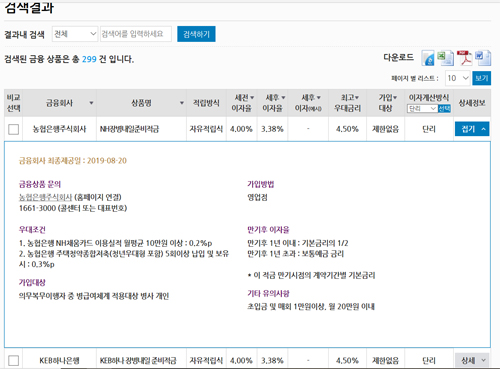The image size is (500, 369).
Task: Click the 선택 button under 이자계산방식
Action: (444, 109)
